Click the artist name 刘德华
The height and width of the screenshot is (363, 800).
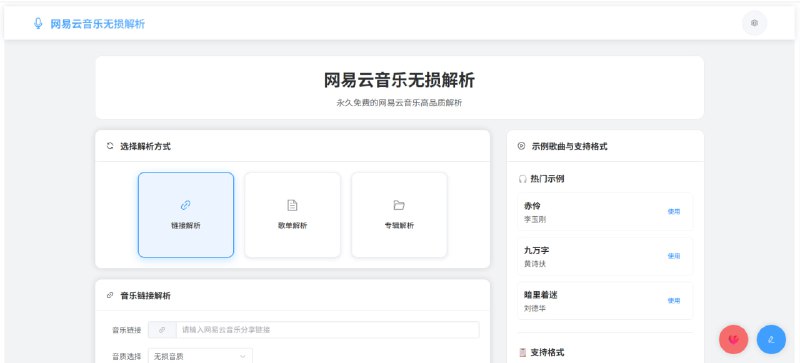(x=535, y=308)
